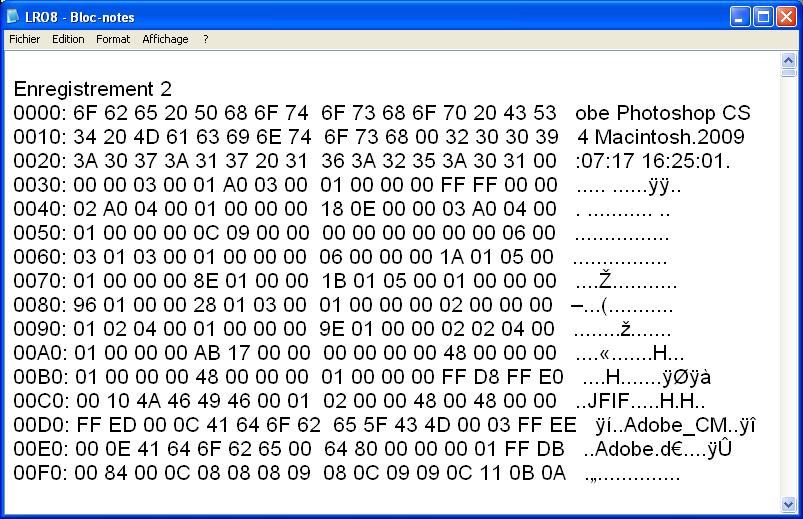Click the offset "00D0:" at line start
Viewport: 803px width, 519px height.
tap(41, 425)
